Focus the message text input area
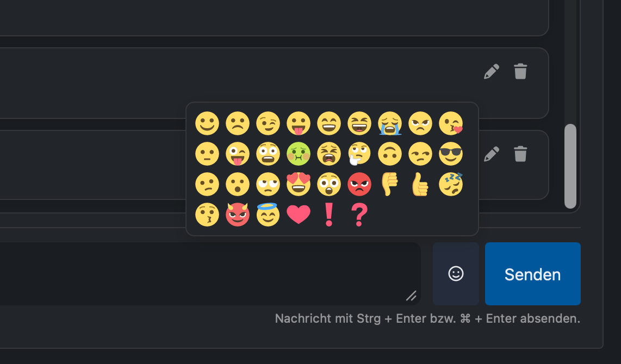 (x=210, y=274)
